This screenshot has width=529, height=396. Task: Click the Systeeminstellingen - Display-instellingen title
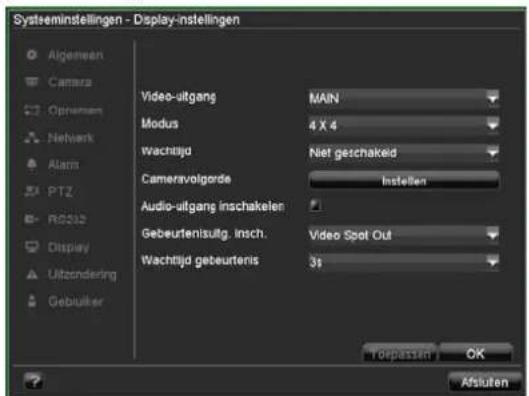(x=127, y=20)
